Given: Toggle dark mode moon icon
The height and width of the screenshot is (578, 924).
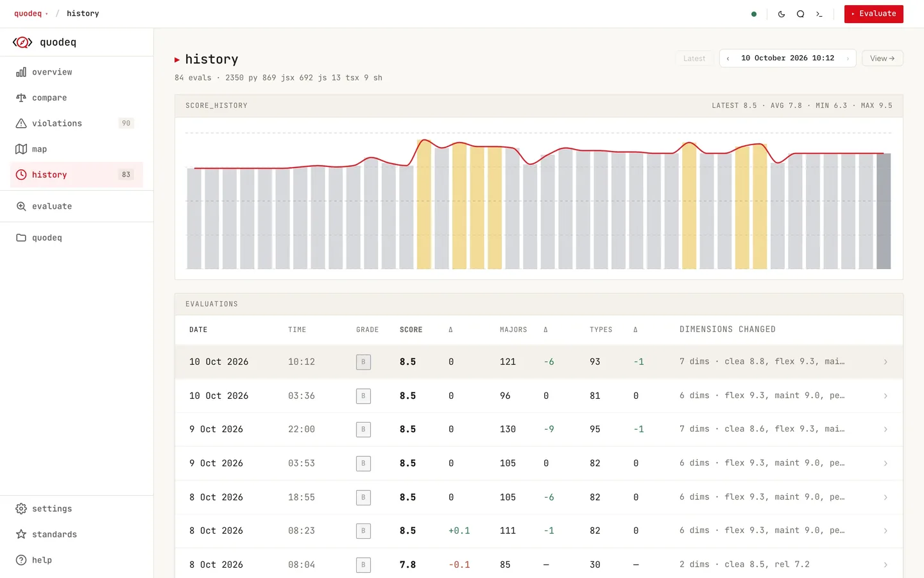Looking at the screenshot, I should (x=782, y=14).
